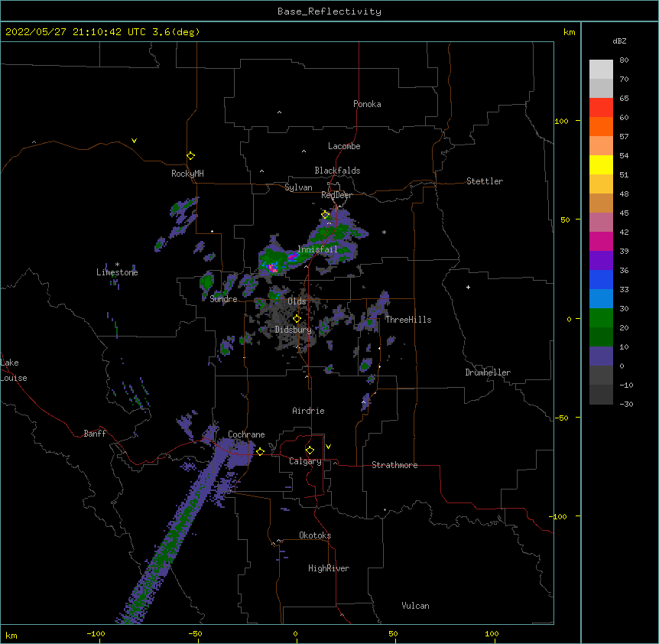Screen dimensions: 659x644
Task: Click the Okotoks label
Action: (315, 535)
